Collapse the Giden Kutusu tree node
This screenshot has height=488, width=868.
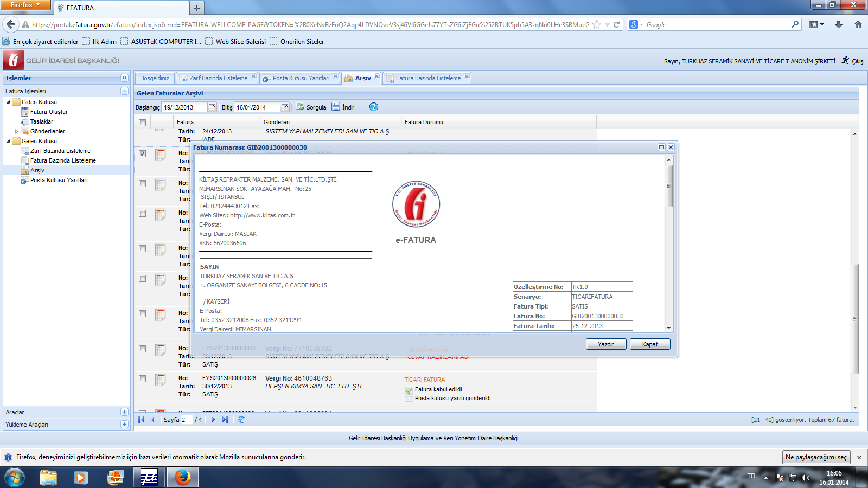tap(8, 102)
